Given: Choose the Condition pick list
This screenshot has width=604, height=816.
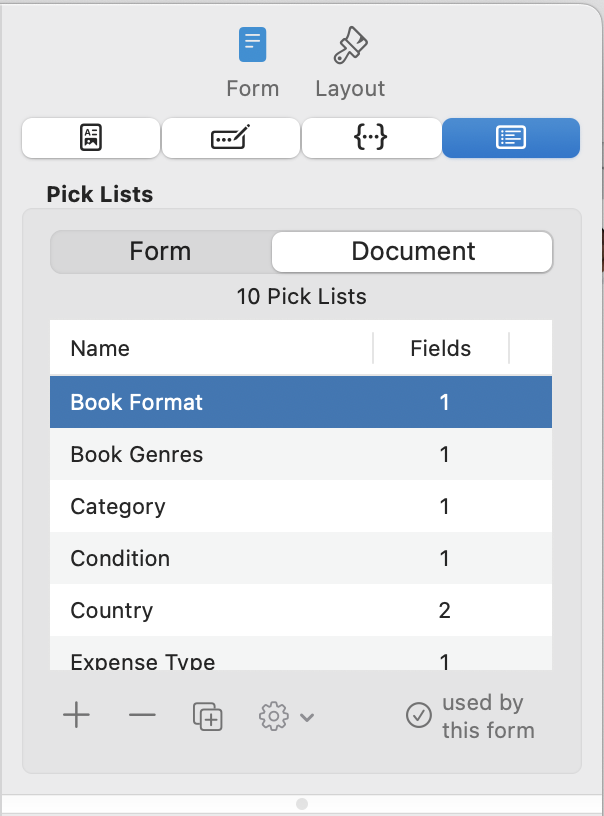Looking at the screenshot, I should tap(120, 558).
